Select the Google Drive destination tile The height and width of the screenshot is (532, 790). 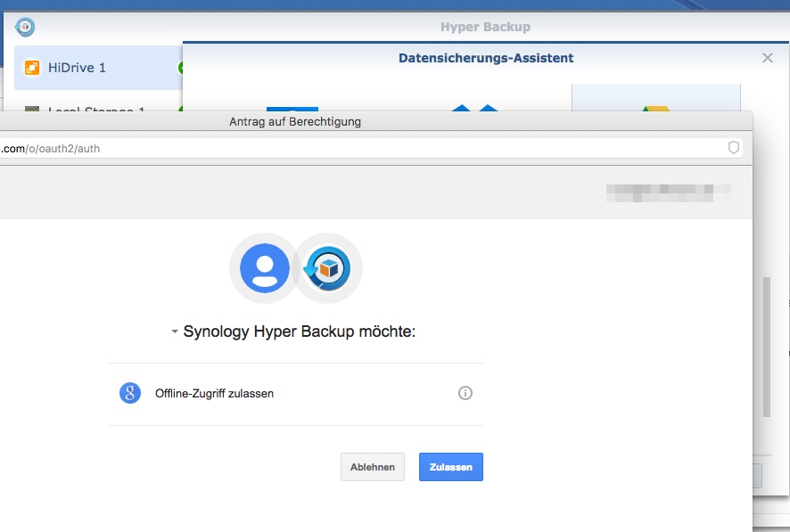(x=656, y=97)
